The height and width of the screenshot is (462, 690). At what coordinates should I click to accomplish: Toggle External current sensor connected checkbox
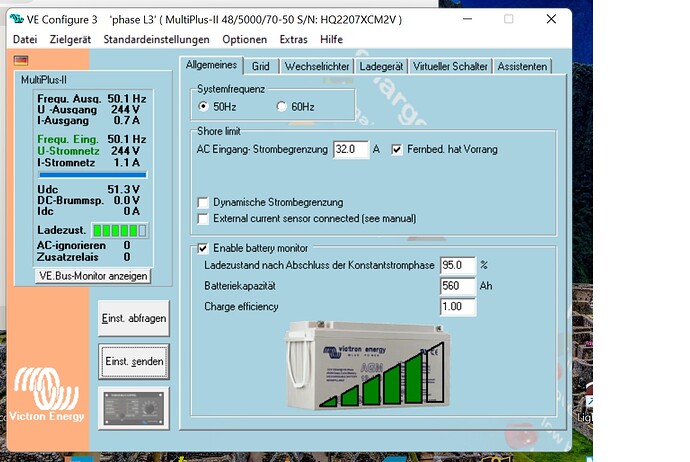click(203, 219)
